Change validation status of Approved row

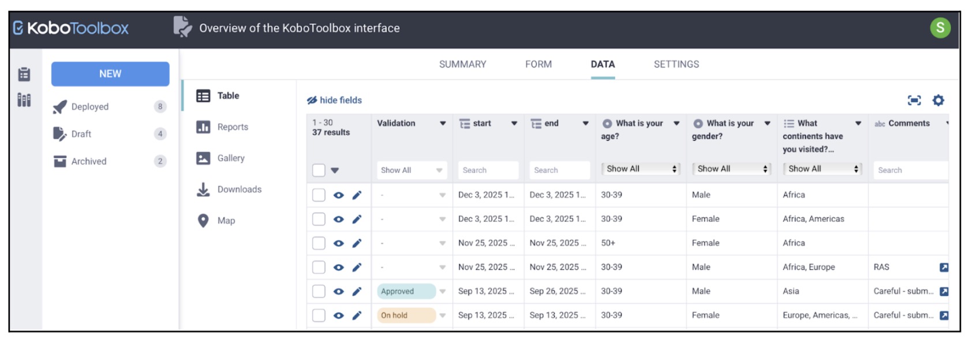point(443,292)
